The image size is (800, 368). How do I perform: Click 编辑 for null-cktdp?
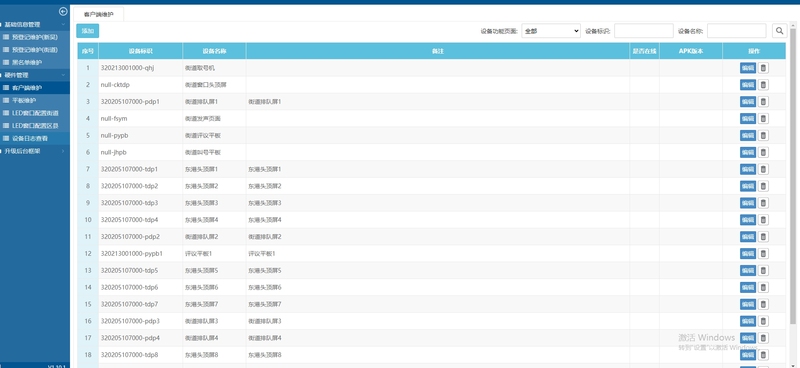pyautogui.click(x=747, y=85)
